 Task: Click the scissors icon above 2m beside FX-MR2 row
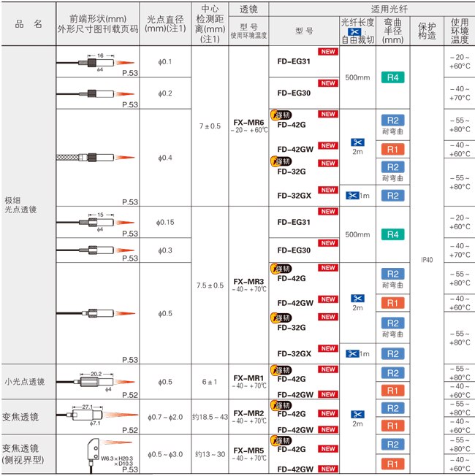(357, 415)
